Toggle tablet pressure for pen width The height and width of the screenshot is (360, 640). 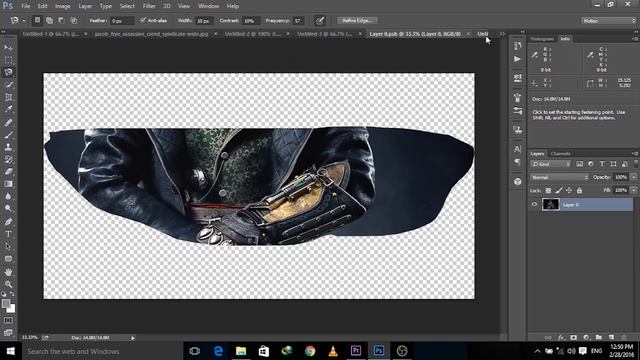pos(320,20)
